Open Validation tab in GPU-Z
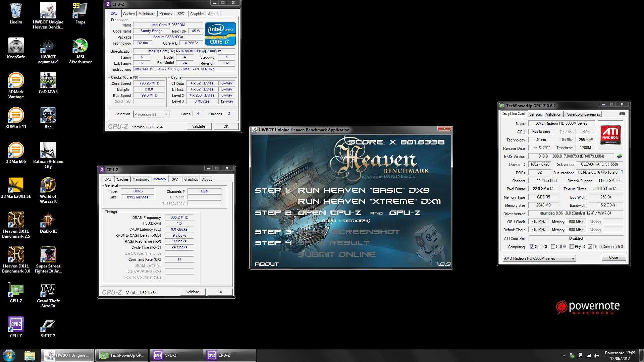The image size is (644, 362). coord(553,114)
